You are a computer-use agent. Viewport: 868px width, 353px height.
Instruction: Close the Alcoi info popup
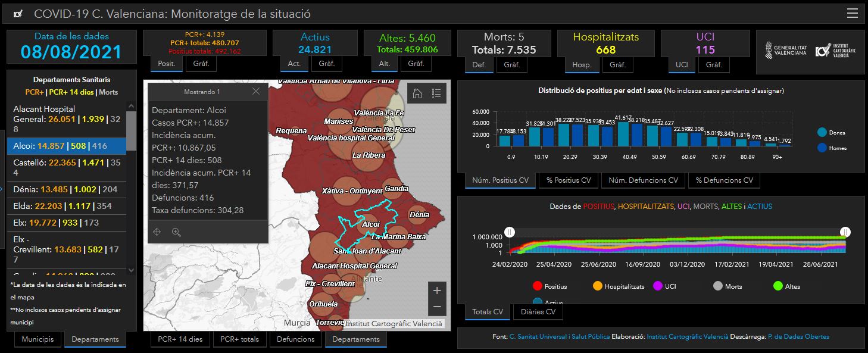256,92
